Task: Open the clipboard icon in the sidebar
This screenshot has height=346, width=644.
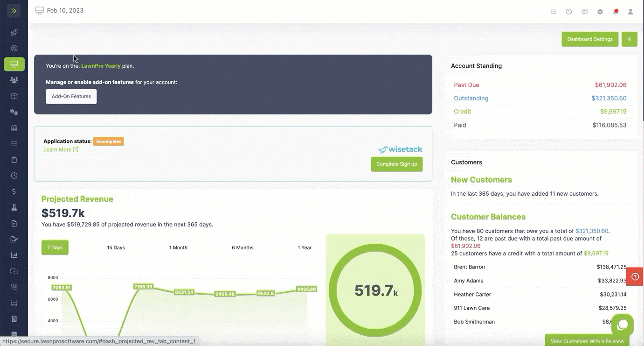Action: [14, 160]
